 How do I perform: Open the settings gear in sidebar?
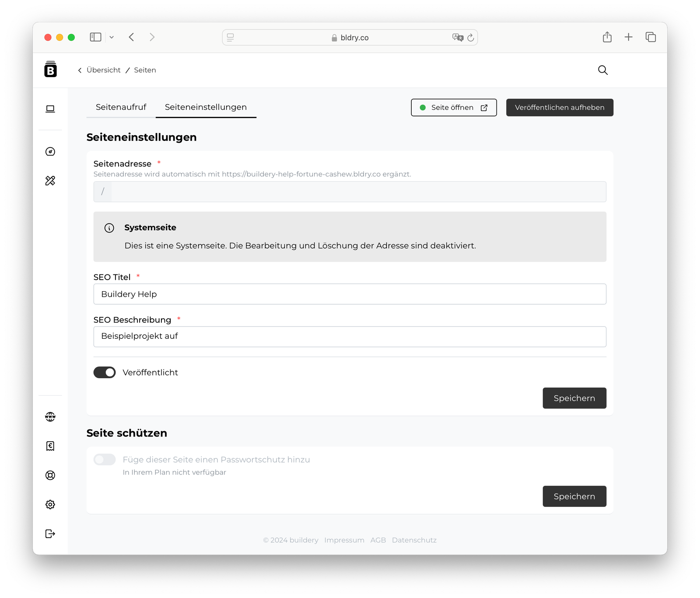pyautogui.click(x=50, y=504)
